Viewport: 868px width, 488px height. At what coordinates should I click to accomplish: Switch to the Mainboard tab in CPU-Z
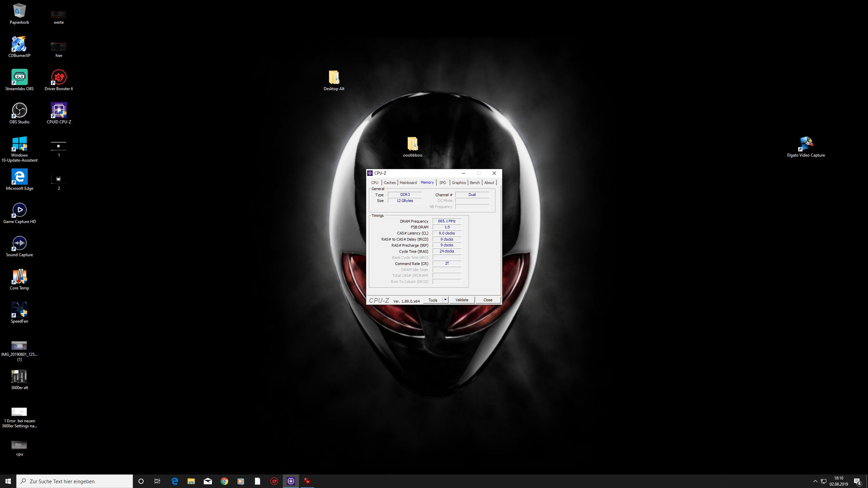pos(408,183)
